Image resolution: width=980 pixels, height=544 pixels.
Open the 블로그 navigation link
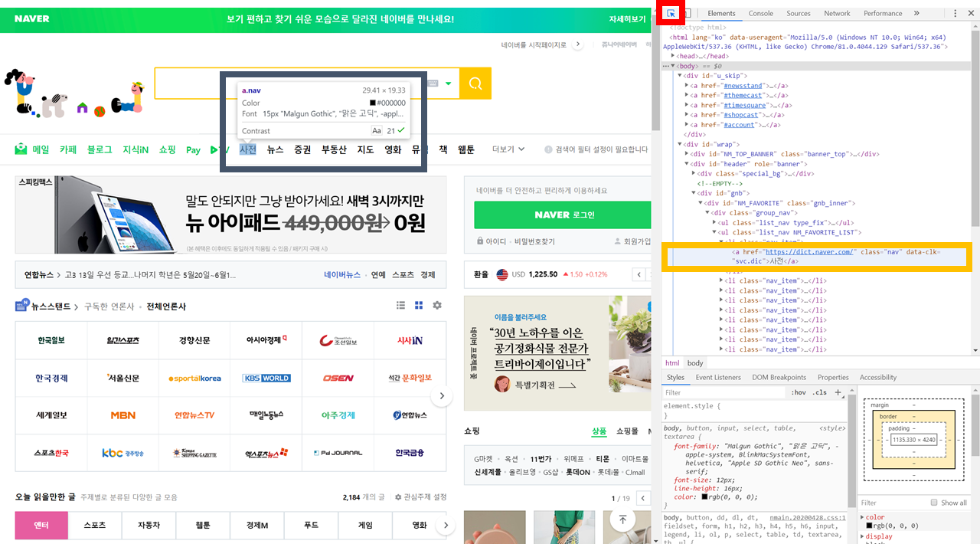[100, 149]
